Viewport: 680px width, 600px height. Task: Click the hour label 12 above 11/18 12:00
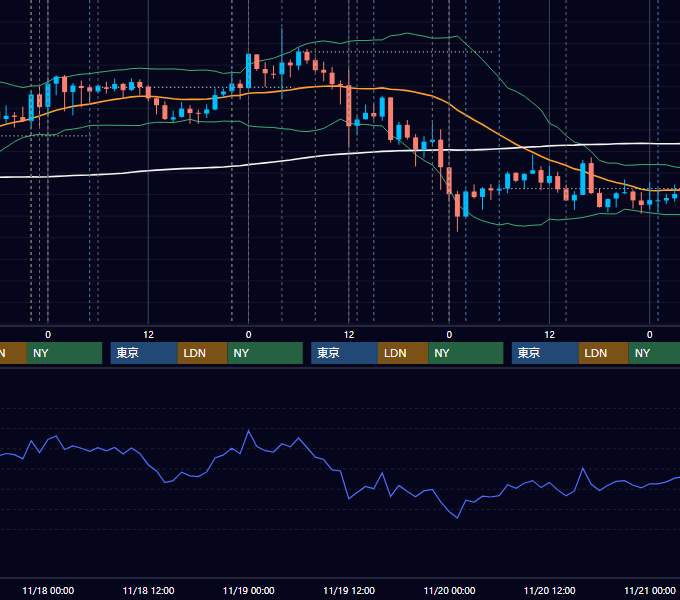tap(148, 335)
